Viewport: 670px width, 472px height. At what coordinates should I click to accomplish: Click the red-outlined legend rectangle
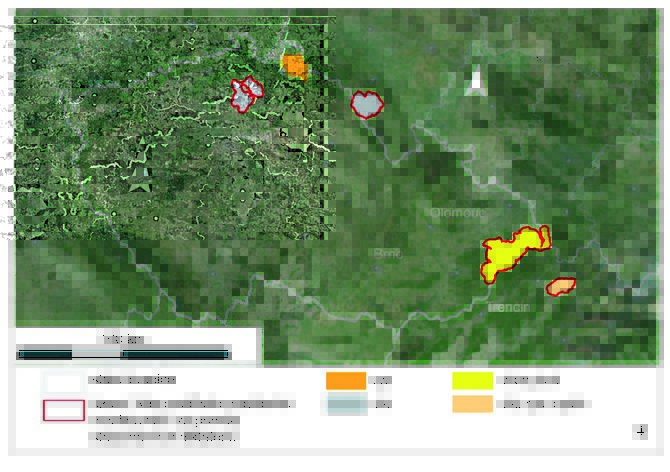[x=63, y=410]
